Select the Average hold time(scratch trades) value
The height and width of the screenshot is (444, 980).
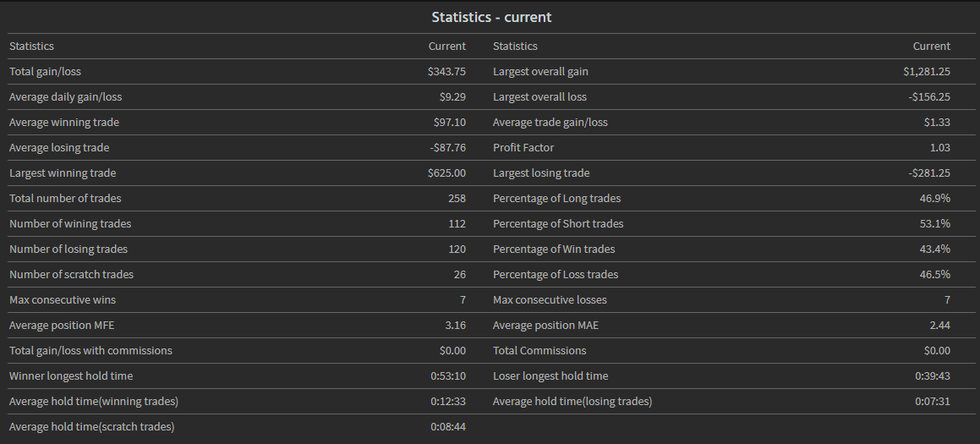[x=448, y=427]
